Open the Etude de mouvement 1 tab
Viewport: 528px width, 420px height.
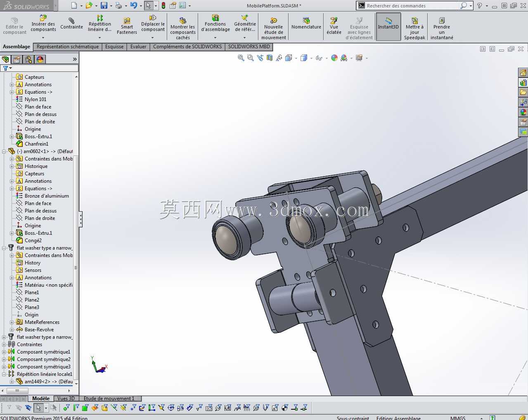(109, 399)
